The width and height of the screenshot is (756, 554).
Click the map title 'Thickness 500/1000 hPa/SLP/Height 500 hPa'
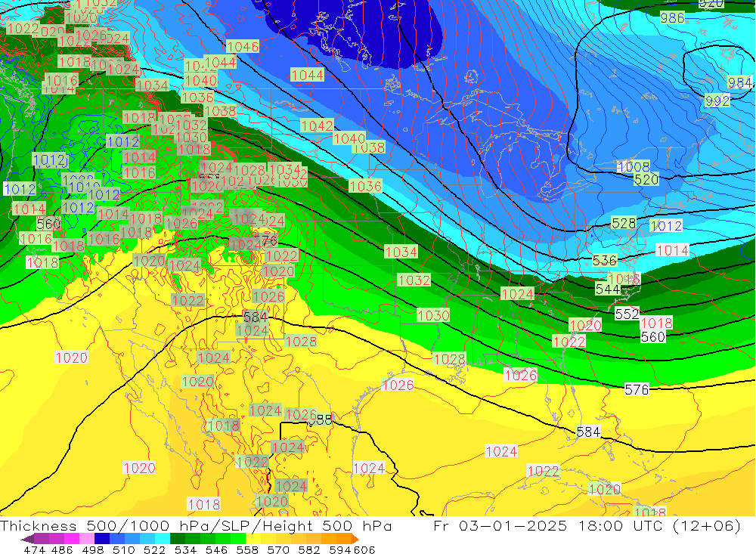(x=197, y=525)
